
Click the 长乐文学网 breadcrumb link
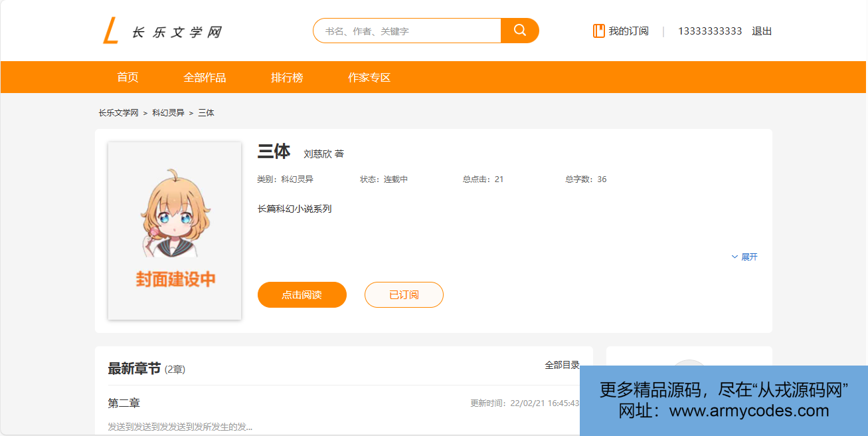tap(118, 113)
